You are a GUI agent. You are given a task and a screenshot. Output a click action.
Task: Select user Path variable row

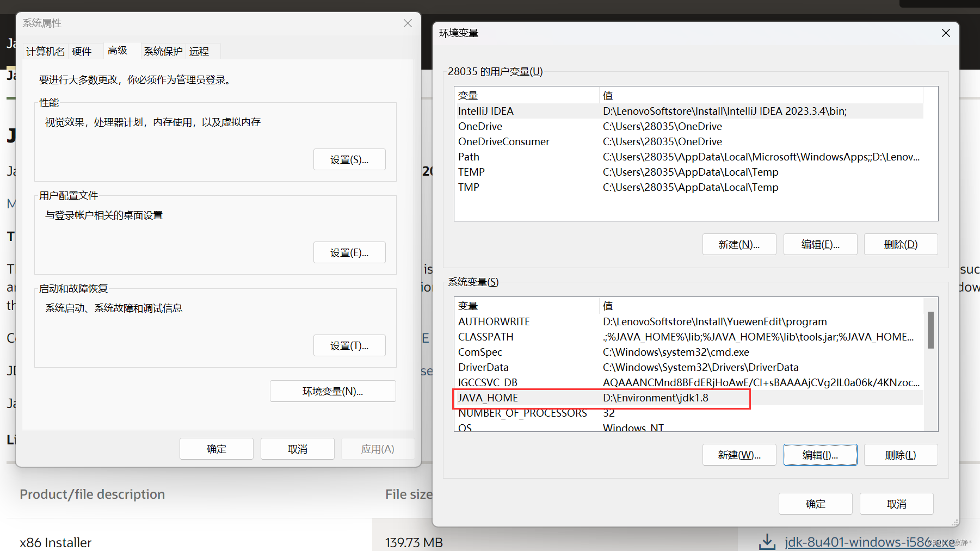click(x=689, y=157)
